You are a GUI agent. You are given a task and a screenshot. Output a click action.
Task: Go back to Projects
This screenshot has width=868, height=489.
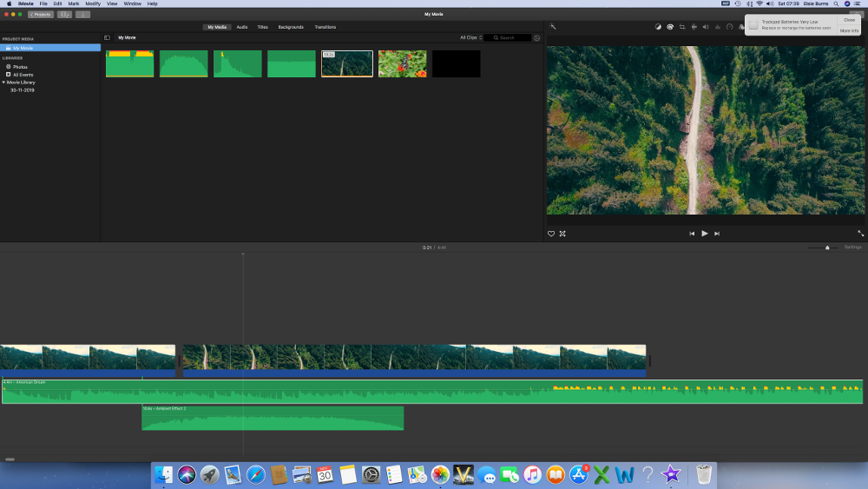tap(40, 15)
